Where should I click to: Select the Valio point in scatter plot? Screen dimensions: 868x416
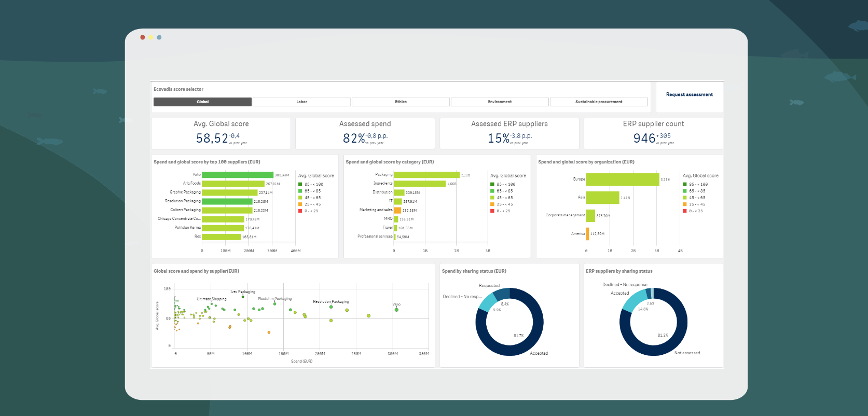point(396,310)
